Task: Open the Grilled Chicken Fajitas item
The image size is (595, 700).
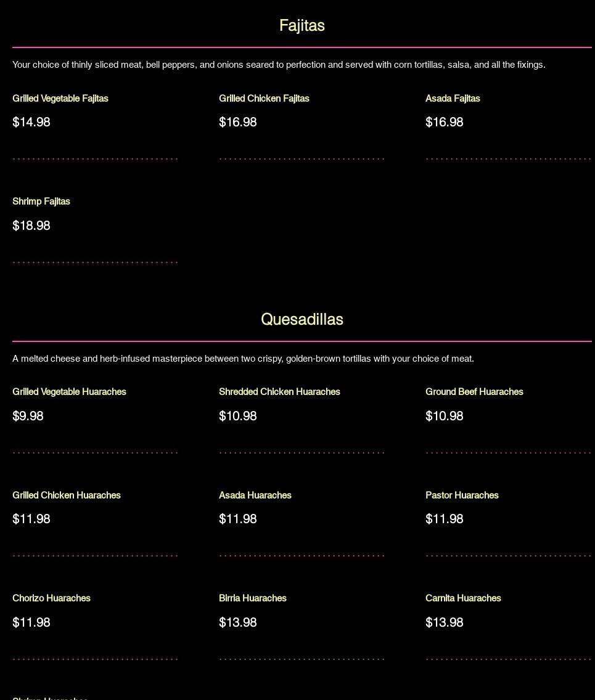Action: (x=264, y=99)
